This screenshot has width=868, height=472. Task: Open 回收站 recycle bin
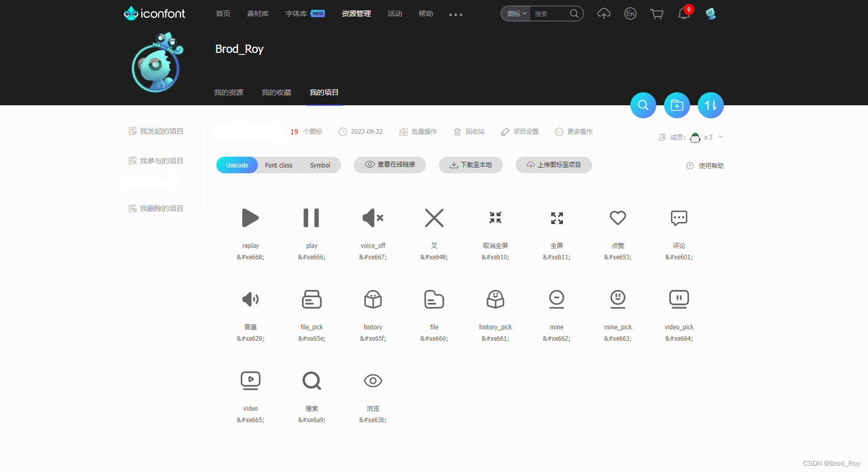coord(469,132)
